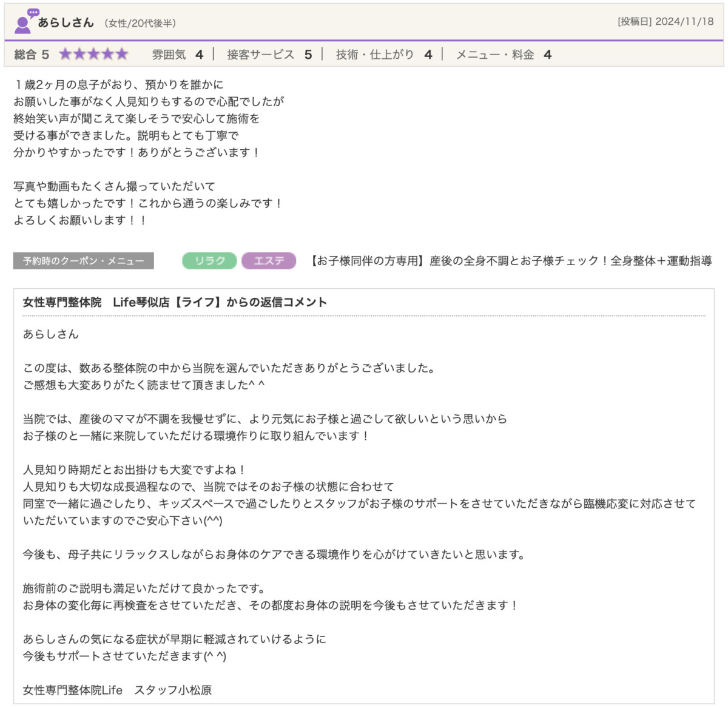Click the middle star of the rating
Viewport: 728px width, 708px height.
tap(93, 55)
